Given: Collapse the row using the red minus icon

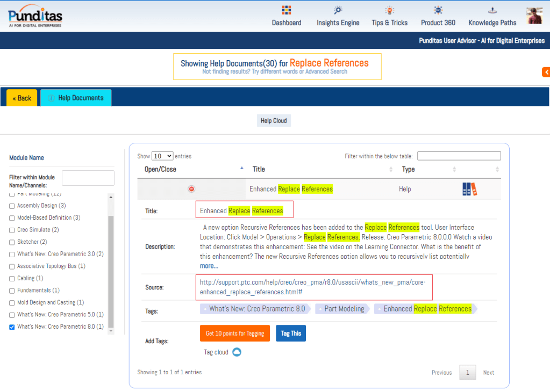Looking at the screenshot, I should click(191, 189).
